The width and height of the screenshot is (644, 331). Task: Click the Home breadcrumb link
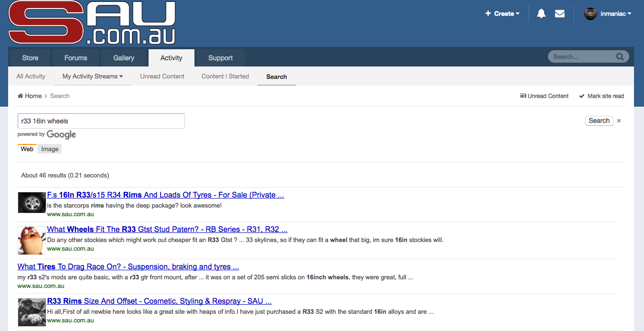[x=30, y=96]
